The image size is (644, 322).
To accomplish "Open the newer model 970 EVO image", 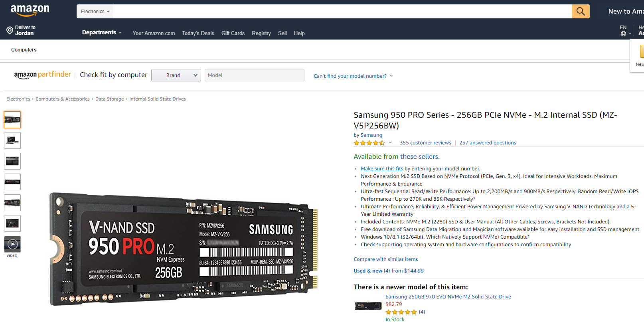I will click(x=368, y=306).
